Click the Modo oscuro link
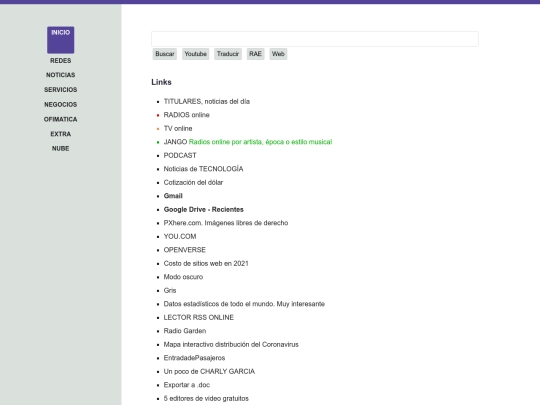Viewport: 540px width, 405px height. coord(183,277)
